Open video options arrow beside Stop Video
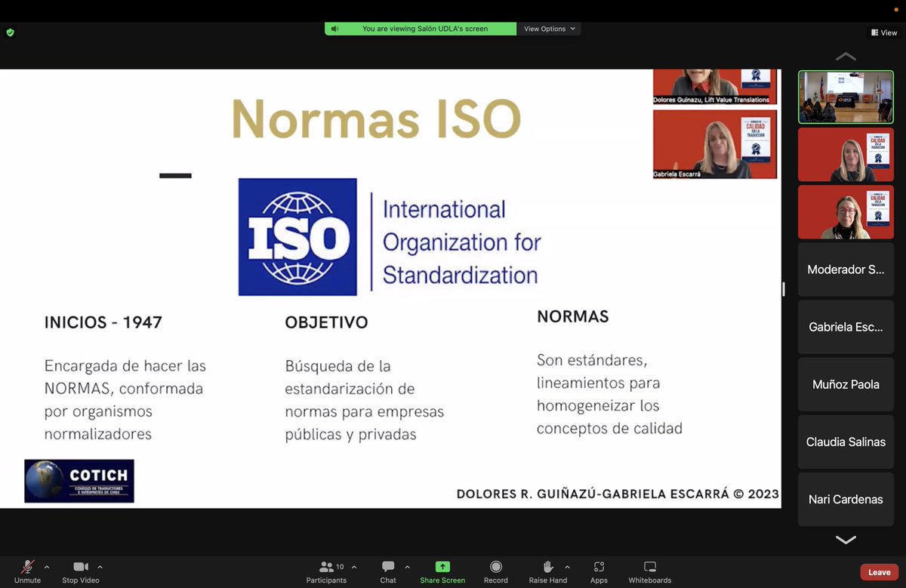906x588 pixels. click(100, 567)
